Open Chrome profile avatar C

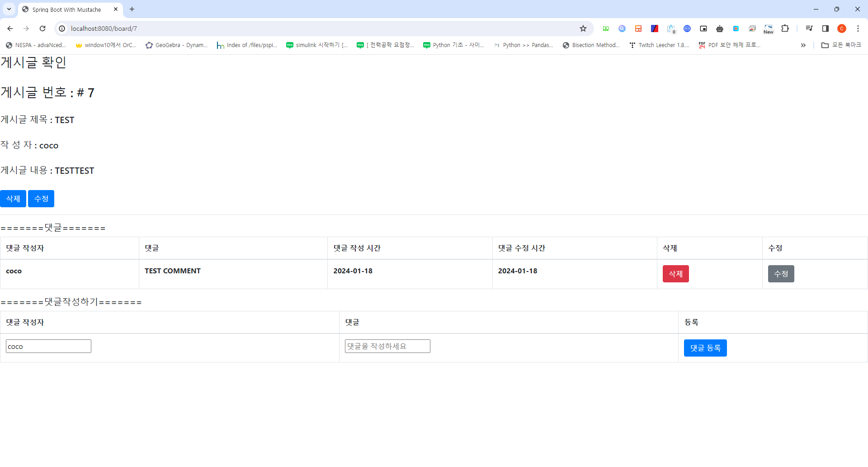click(842, 29)
